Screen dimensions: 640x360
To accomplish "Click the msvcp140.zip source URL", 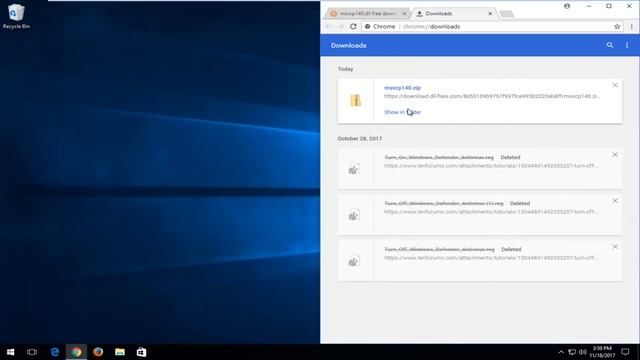I will (x=492, y=96).
